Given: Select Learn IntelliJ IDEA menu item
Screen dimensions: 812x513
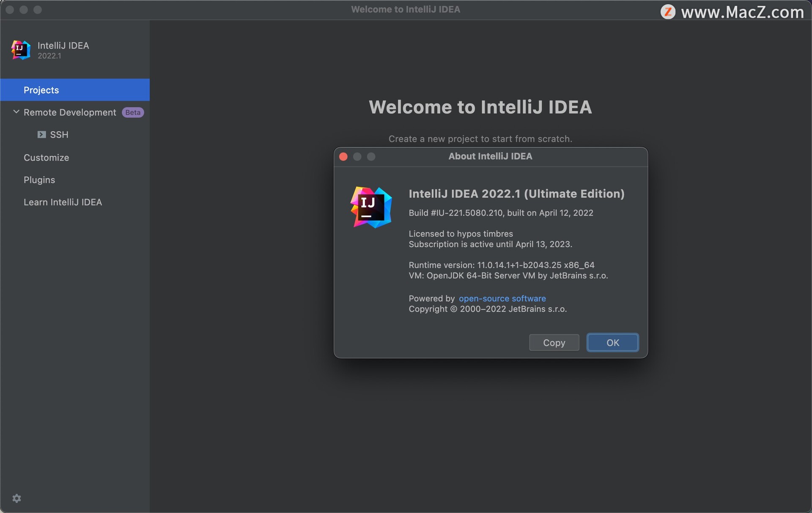Looking at the screenshot, I should (x=63, y=202).
